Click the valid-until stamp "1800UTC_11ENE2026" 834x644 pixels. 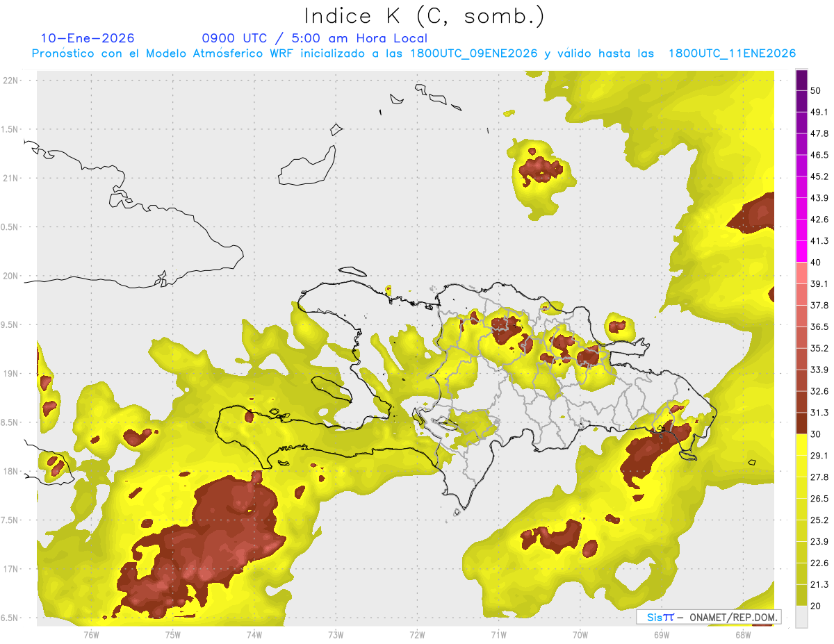pyautogui.click(x=732, y=53)
